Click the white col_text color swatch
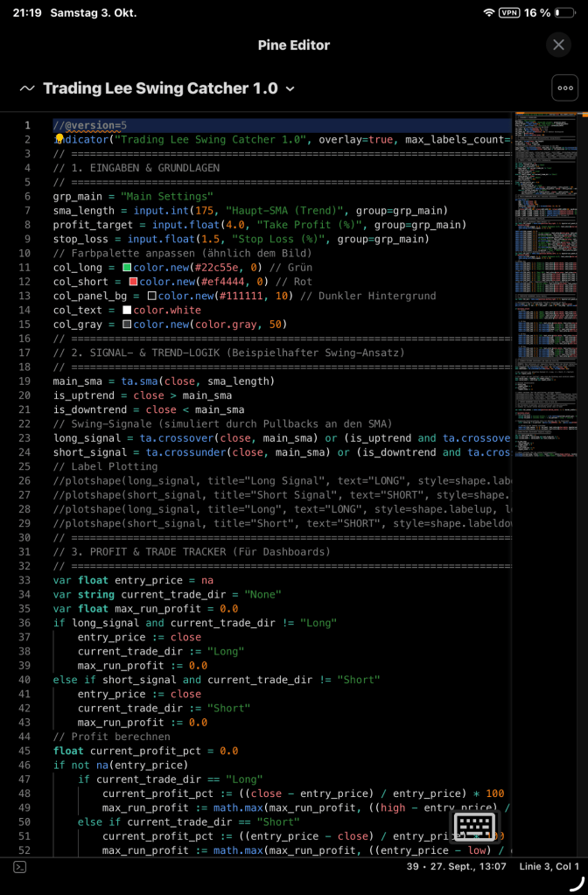 click(127, 310)
